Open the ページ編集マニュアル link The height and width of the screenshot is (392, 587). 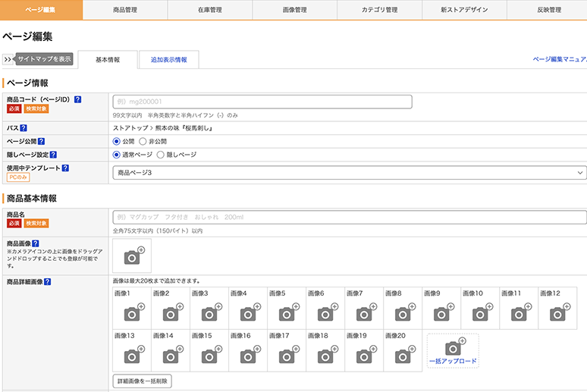point(560,58)
